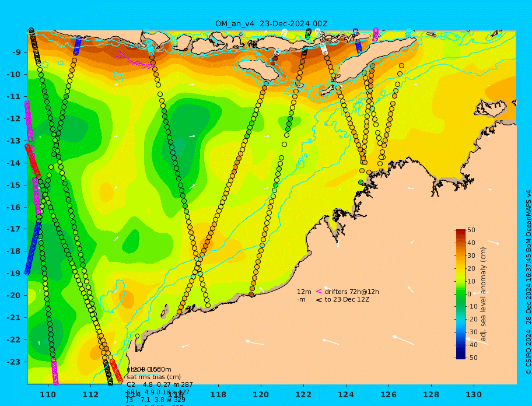Image resolution: width=532 pixels, height=406 pixels.
Task: Click latitude axis label -16
Action: [13, 207]
